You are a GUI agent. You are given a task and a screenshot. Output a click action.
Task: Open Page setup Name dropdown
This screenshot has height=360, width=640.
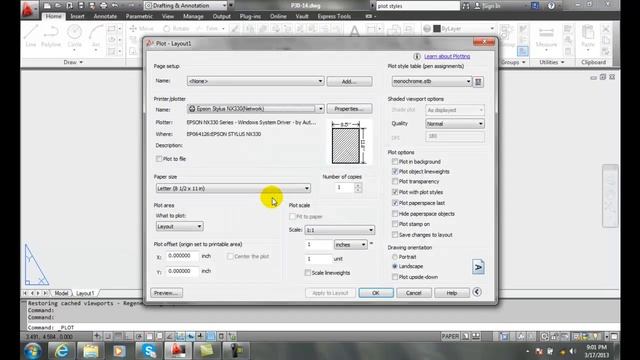[256, 81]
